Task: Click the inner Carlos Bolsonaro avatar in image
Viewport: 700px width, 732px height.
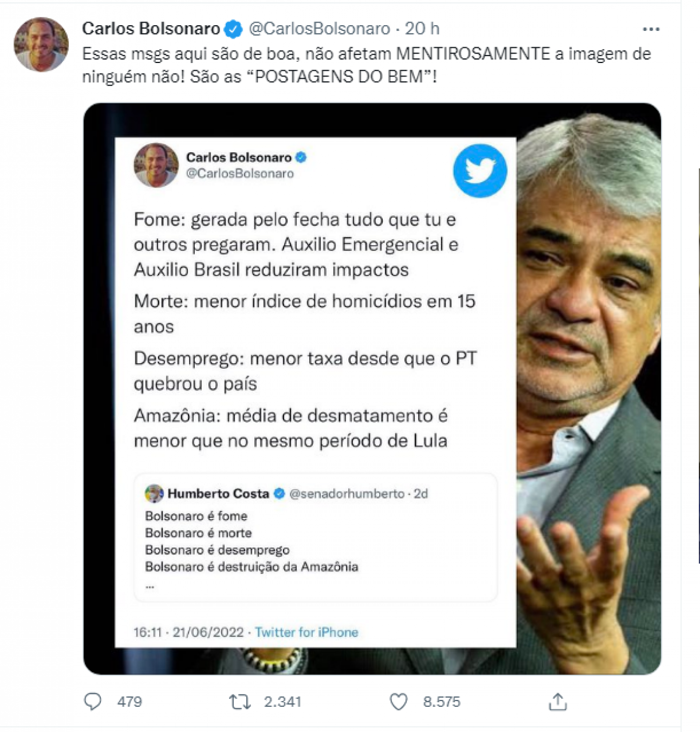Action: coord(156,165)
